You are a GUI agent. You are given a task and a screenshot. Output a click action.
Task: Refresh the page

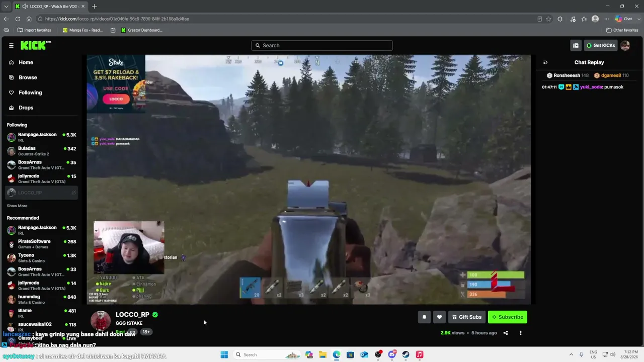tap(18, 19)
